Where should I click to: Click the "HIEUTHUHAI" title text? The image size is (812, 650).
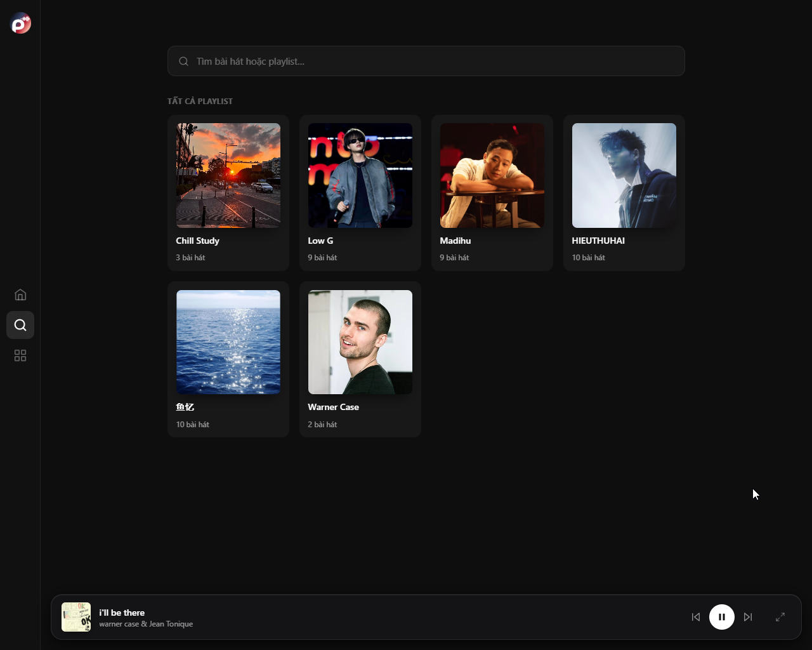tap(598, 241)
